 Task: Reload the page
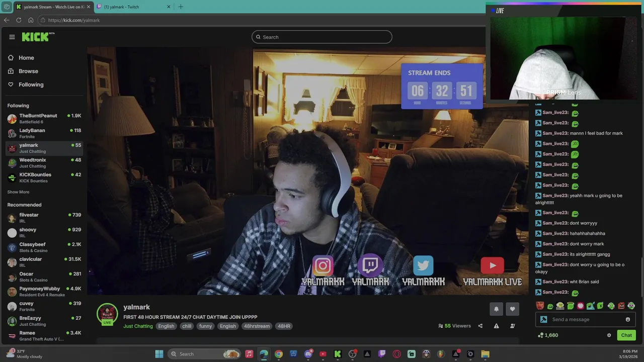19,20
